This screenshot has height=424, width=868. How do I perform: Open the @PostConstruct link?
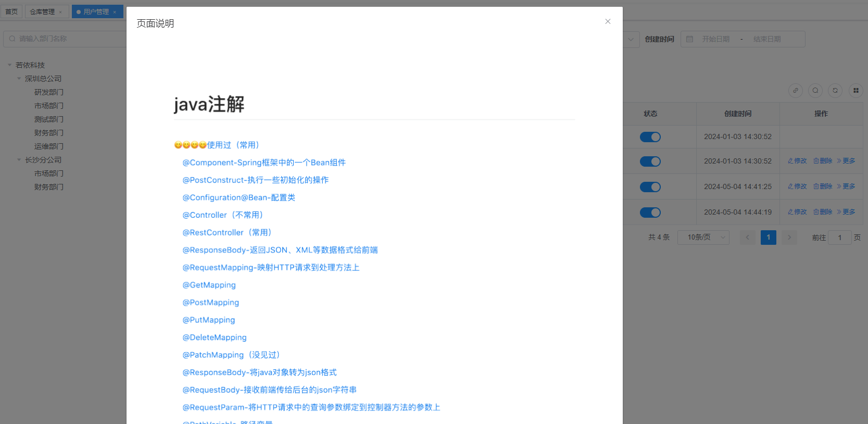(x=256, y=180)
